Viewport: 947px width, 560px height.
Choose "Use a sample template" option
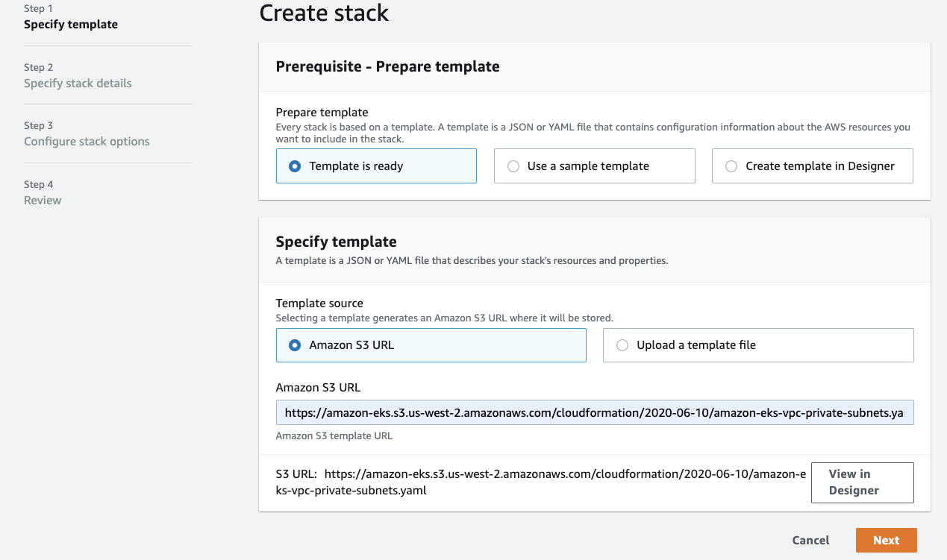click(x=594, y=166)
